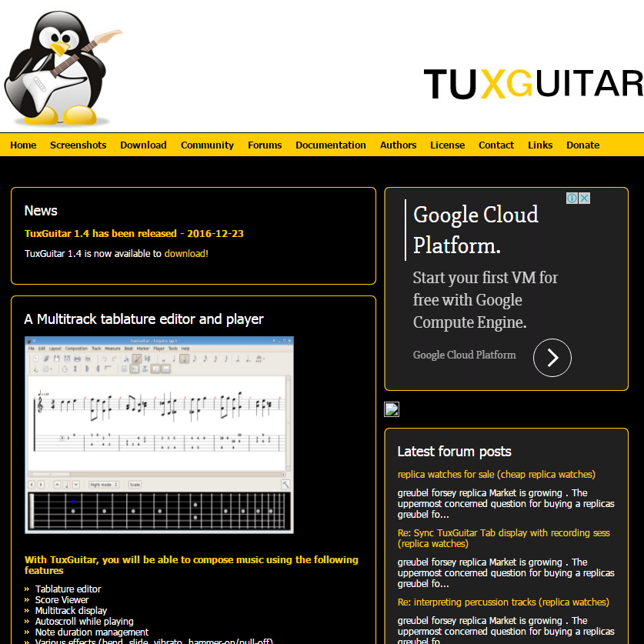Open the License page

[x=447, y=145]
